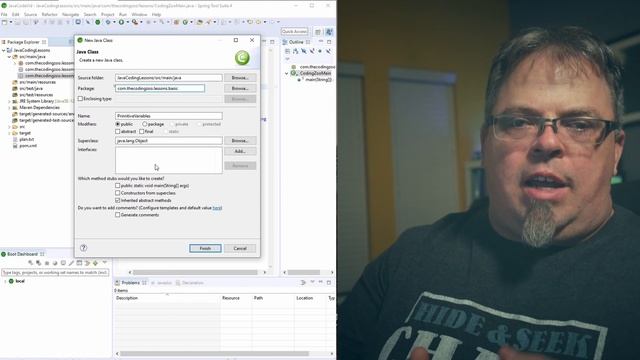Click the filter icon in Problems view toolbar
This screenshot has height=360, width=640.
point(303,282)
